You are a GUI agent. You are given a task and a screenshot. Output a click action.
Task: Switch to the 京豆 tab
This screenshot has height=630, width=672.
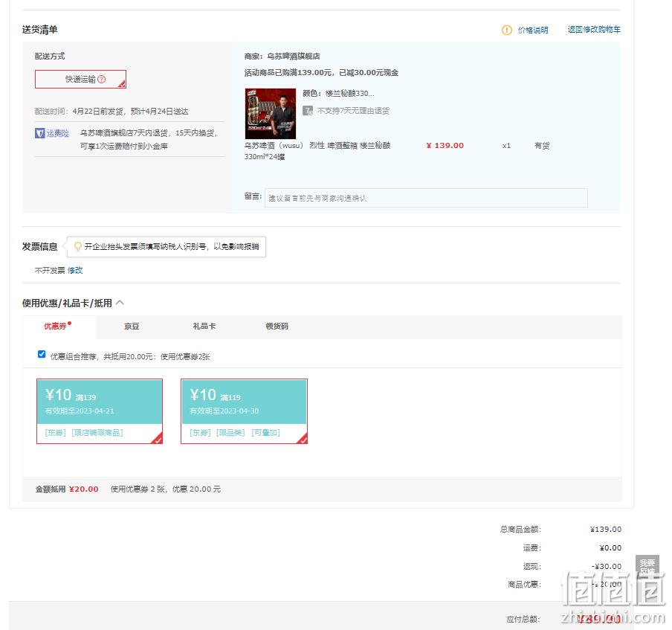(x=132, y=327)
